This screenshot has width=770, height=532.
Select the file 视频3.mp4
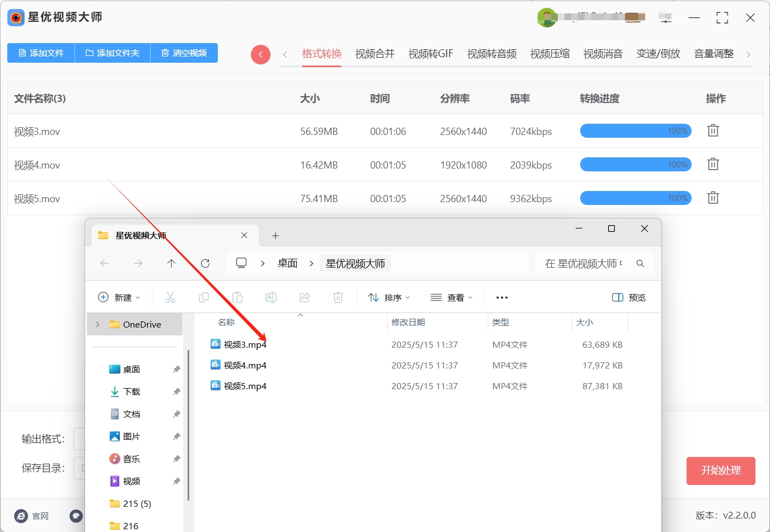coord(239,344)
